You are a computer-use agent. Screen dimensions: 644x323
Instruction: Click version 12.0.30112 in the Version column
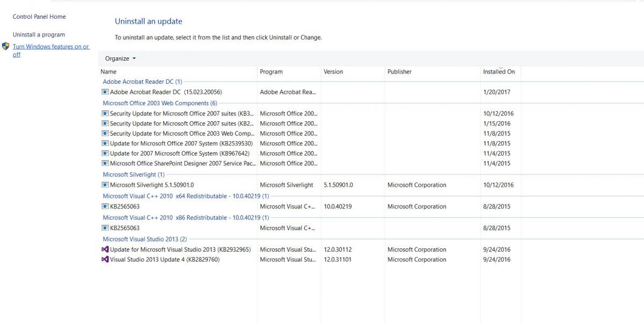(x=338, y=249)
